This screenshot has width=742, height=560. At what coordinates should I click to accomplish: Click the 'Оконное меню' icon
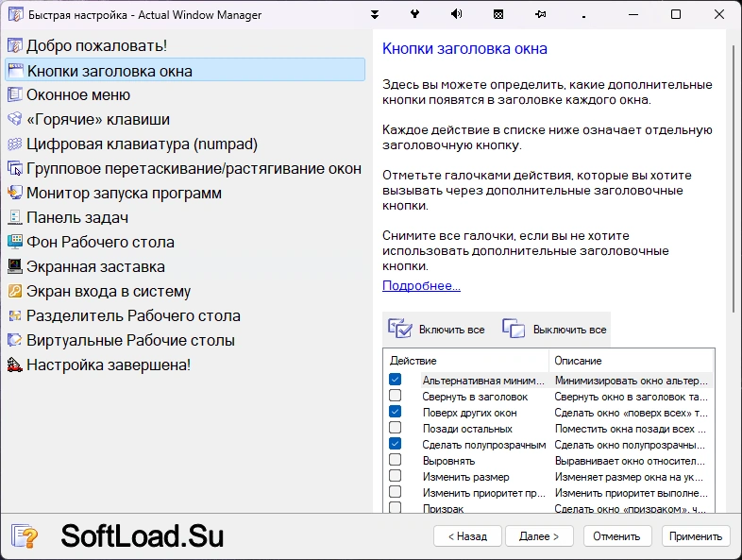pyautogui.click(x=15, y=94)
